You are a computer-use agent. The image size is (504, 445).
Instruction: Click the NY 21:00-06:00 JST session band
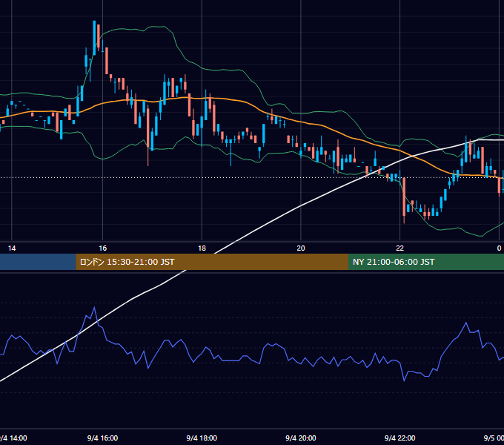(426, 262)
